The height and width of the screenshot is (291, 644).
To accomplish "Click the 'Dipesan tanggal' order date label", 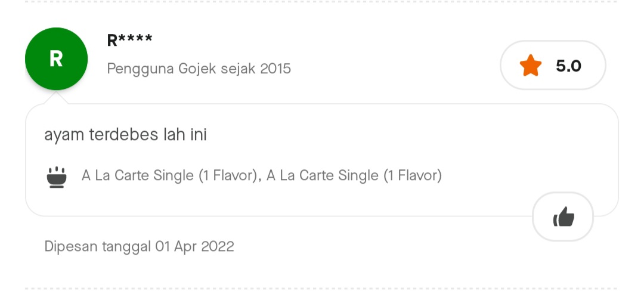I will point(97,246).
